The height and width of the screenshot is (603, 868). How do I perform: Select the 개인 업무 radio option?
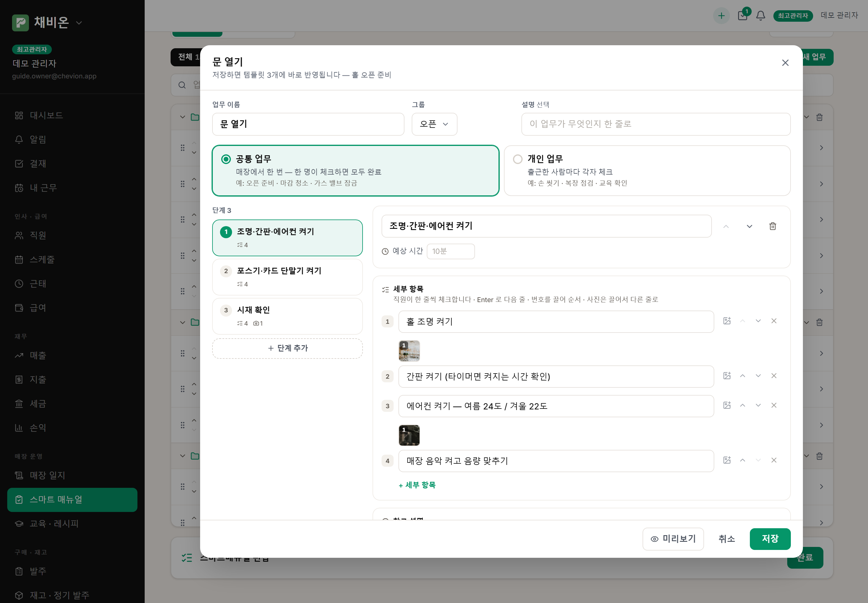[647, 170]
